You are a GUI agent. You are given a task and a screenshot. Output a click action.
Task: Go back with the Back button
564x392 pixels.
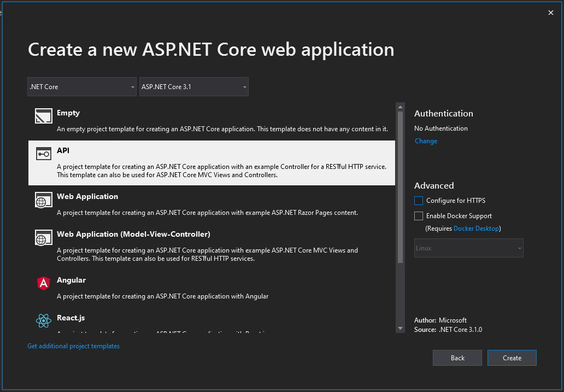click(x=457, y=358)
